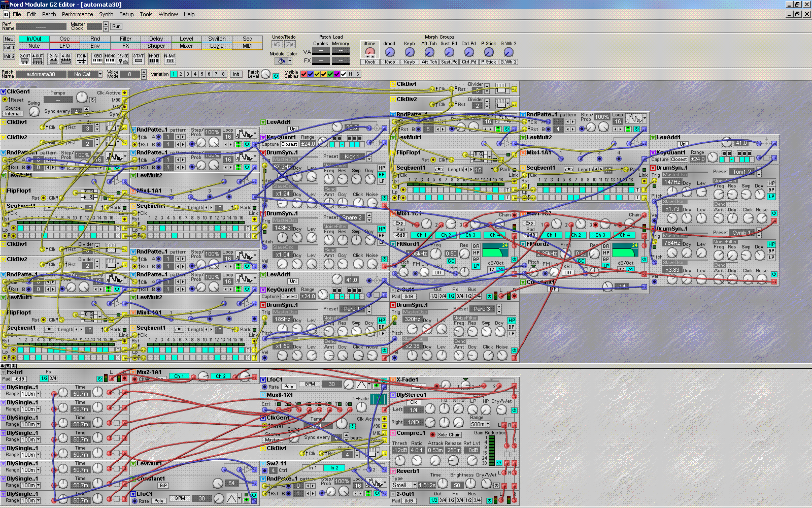Switch to the Seq module tab
812x508 pixels.
(x=247, y=39)
